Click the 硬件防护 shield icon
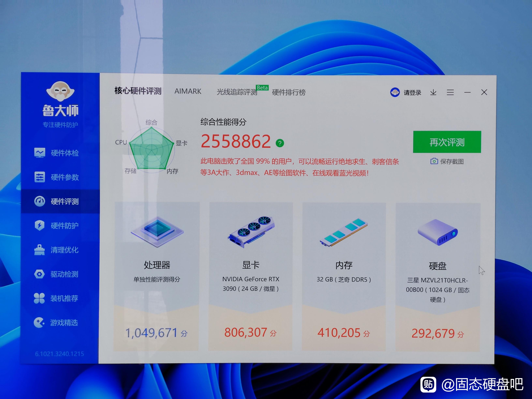 [39, 225]
